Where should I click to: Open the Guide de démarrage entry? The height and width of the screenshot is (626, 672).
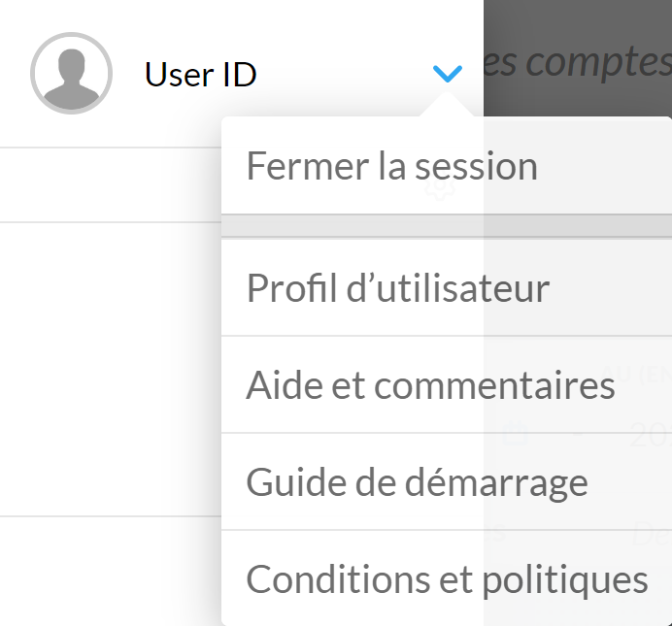coord(417,482)
